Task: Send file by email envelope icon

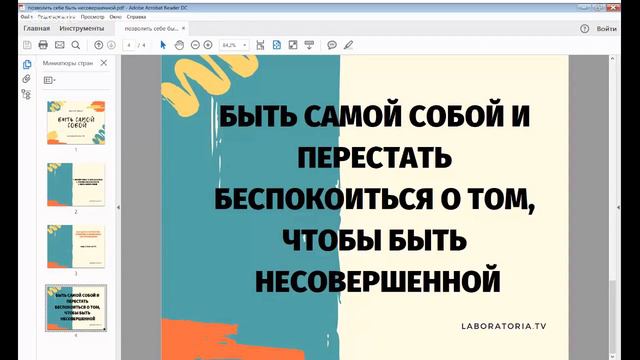Action: pyautogui.click(x=60, y=45)
